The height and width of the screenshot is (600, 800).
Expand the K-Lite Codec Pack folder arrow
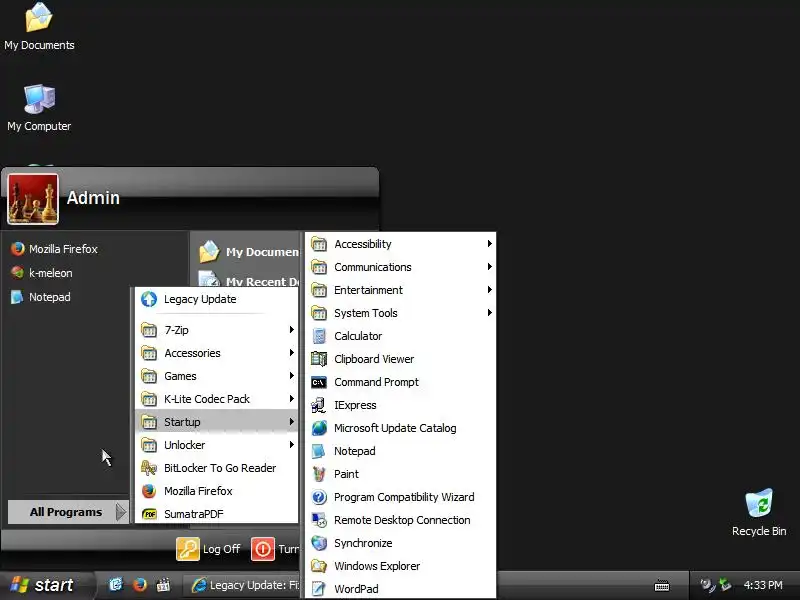(x=291, y=399)
